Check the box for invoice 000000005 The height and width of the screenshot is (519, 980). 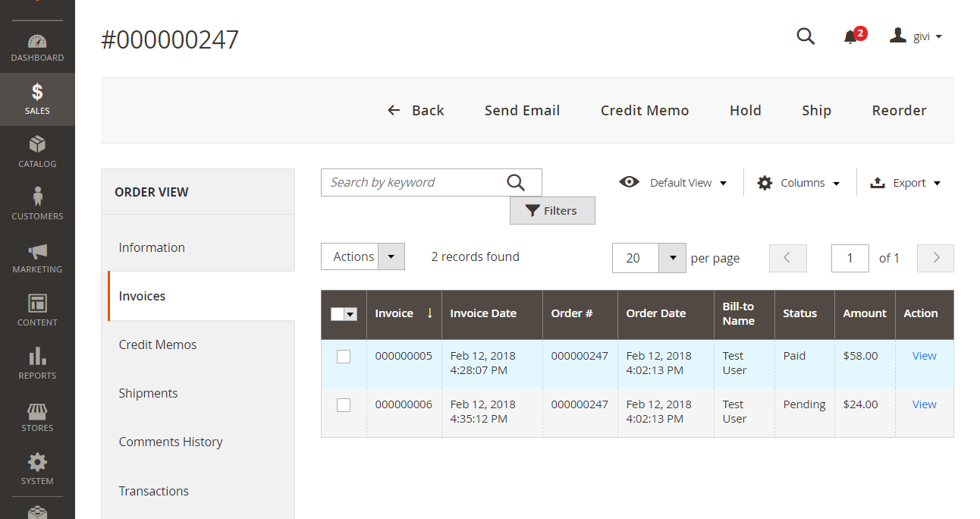(344, 357)
